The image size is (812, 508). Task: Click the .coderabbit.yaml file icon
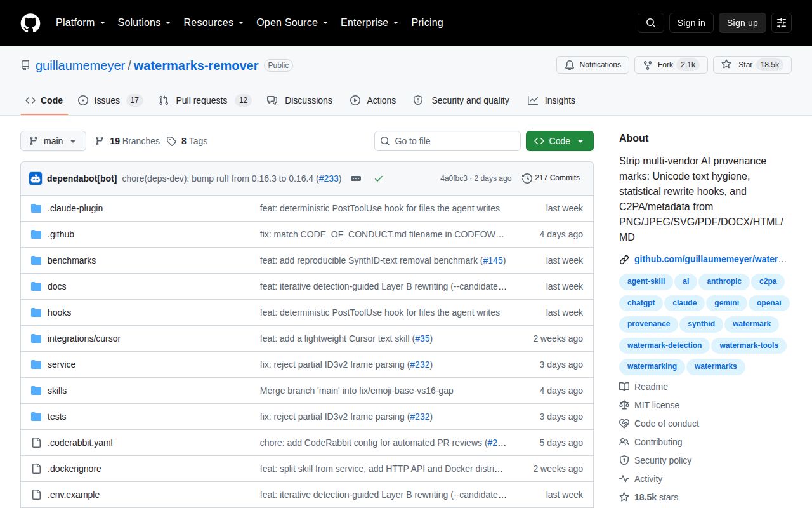coord(36,443)
